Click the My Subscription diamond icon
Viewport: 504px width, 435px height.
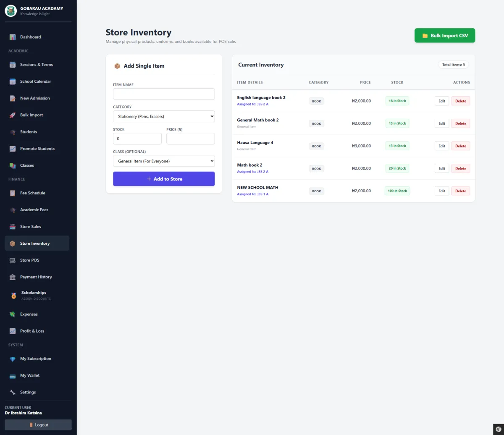click(x=13, y=359)
